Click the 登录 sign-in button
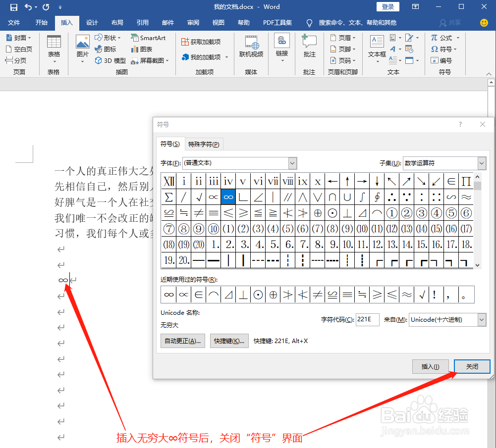The height and width of the screenshot is (448, 496). coord(388,6)
